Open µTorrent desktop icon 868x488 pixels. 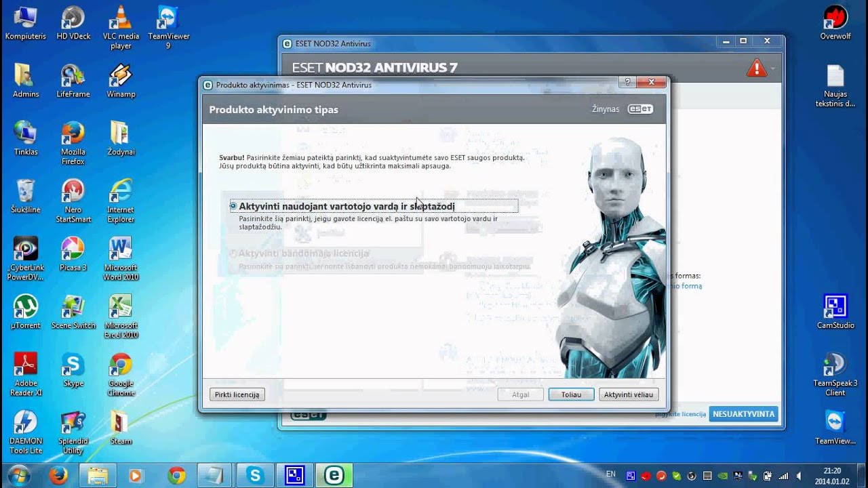pos(26,312)
